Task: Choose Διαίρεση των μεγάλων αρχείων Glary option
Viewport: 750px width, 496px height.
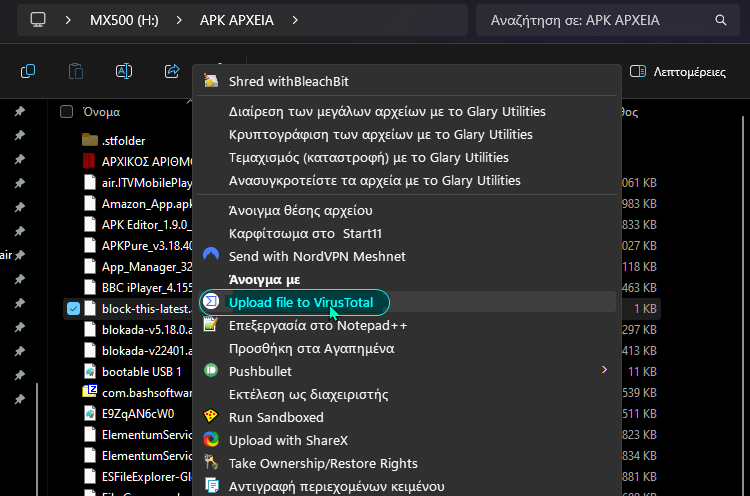Action: point(407,111)
